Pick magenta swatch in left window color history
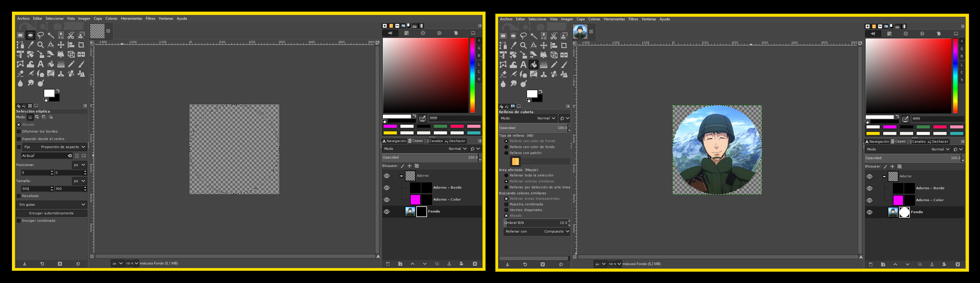Viewport: 980px width, 283px height. pyautogui.click(x=390, y=126)
